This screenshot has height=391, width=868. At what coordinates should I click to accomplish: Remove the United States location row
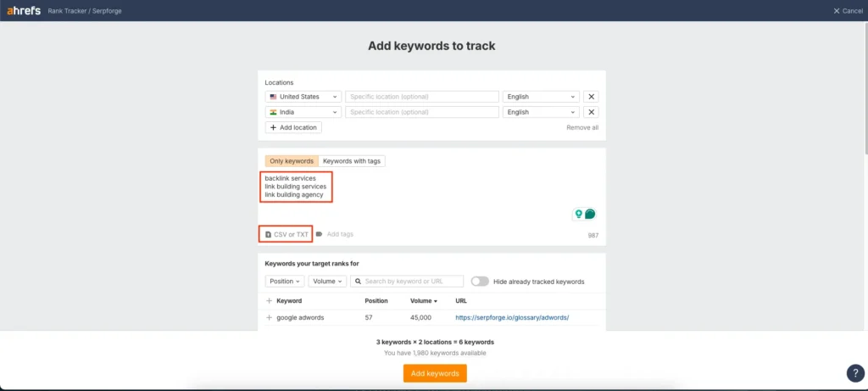click(x=592, y=97)
